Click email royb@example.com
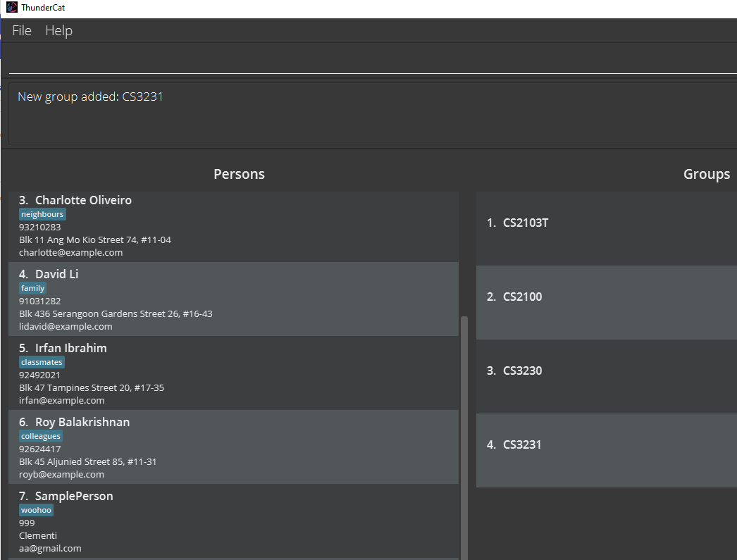This screenshot has height=560, width=737. [x=61, y=475]
